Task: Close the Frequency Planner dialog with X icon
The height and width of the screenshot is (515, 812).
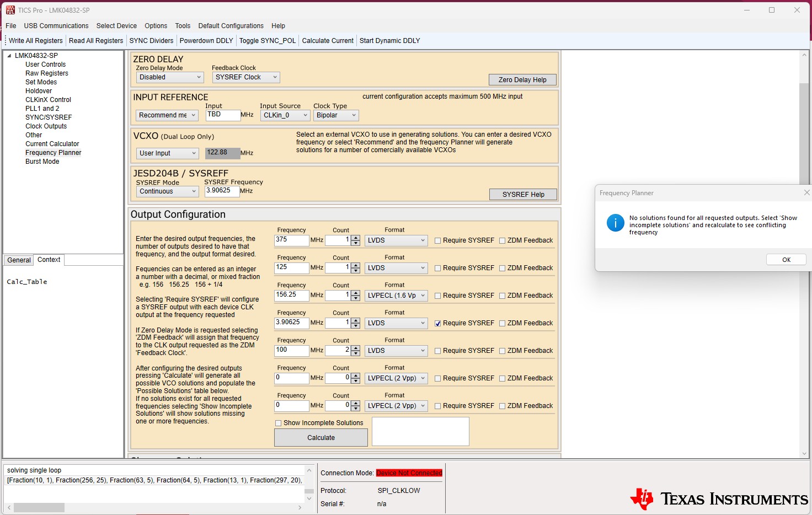Action: tap(806, 192)
